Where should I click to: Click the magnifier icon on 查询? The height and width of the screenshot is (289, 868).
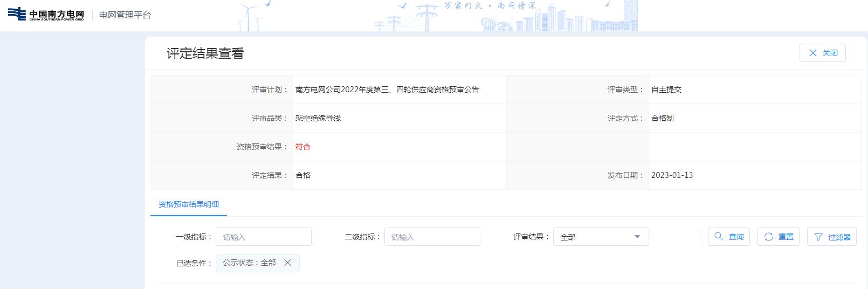pyautogui.click(x=718, y=237)
